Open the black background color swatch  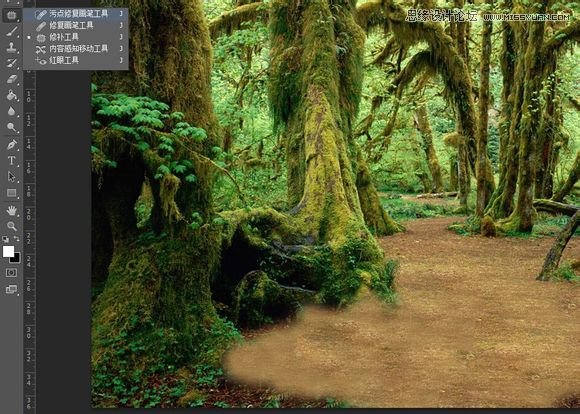tap(16, 258)
